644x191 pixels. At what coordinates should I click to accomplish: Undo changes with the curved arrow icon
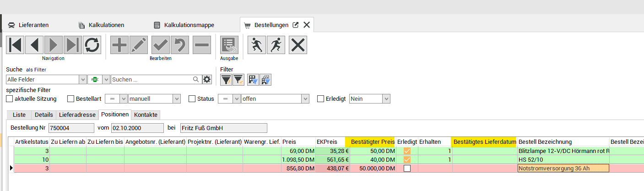180,45
